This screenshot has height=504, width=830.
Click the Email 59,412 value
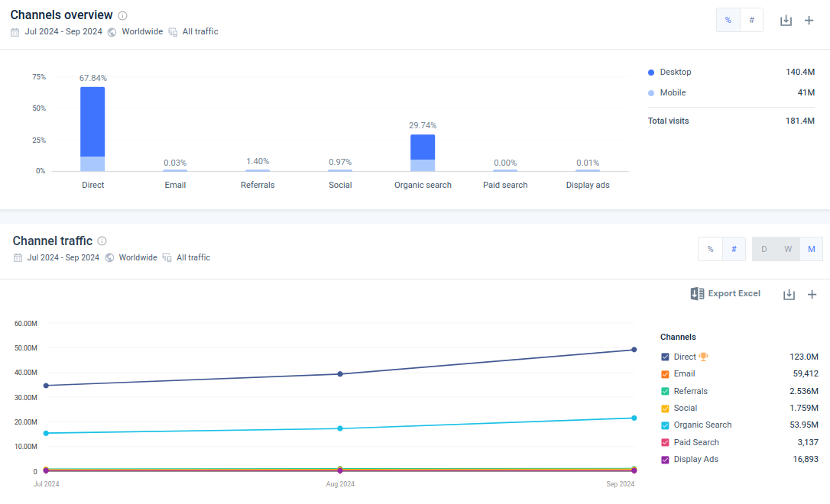806,374
